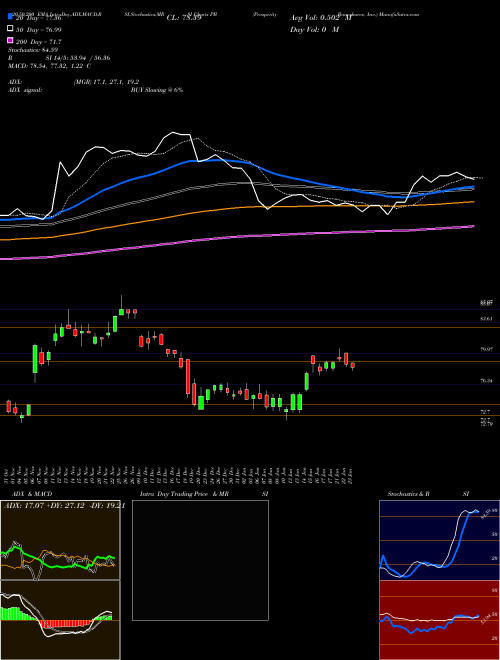Open the ADX indicator chart panel
The width and height of the screenshot is (500, 660).
(60, 540)
